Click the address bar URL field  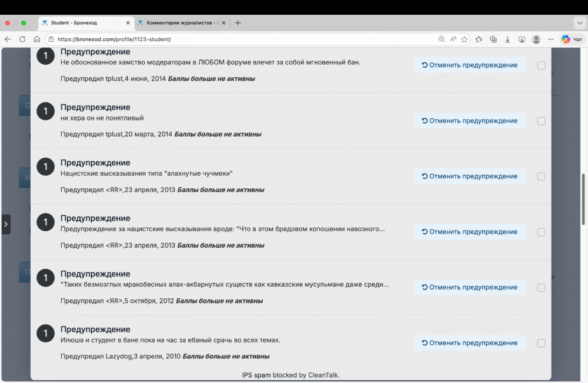235,39
